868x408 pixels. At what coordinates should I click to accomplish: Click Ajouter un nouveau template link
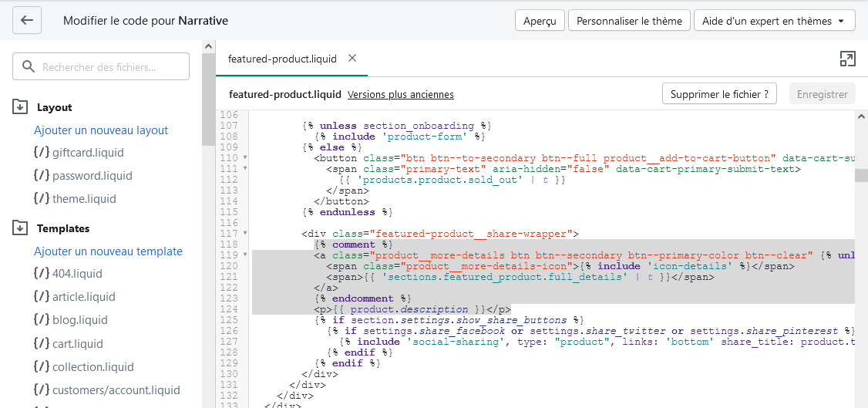click(x=108, y=251)
